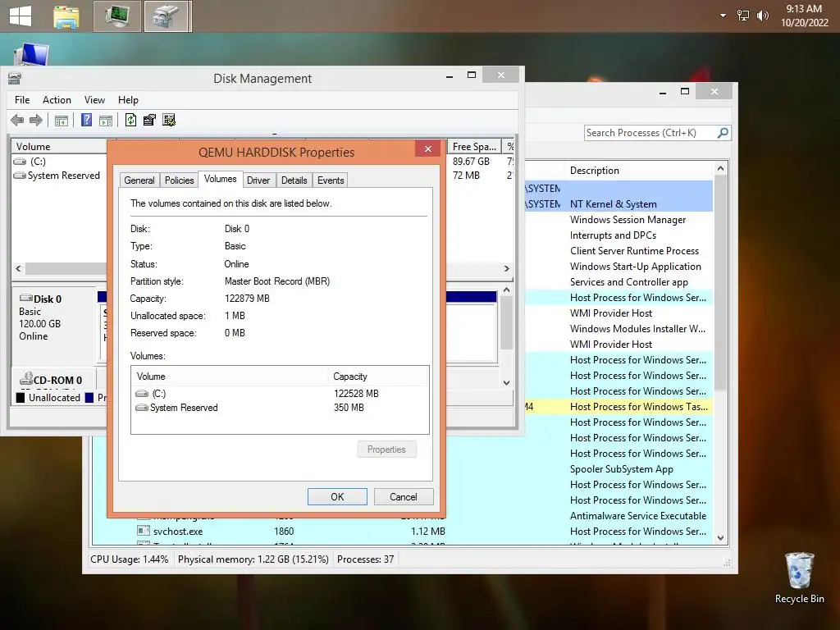Select the (C:) drive icon in the dialog volumes list
Screen dimensions: 840x630
click(142, 394)
